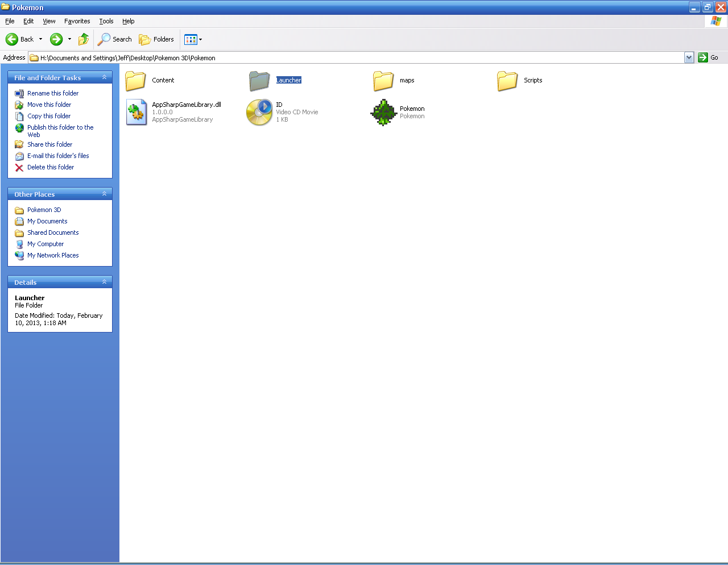Screen dimensions: 728x565
Task: Go forward with the green Forward arrow
Action: tap(56, 39)
